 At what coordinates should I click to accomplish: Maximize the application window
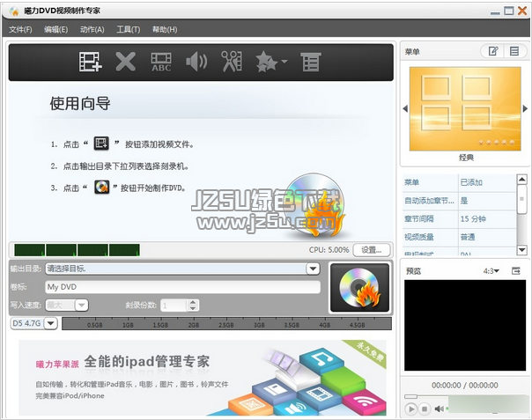pyautogui.click(x=508, y=11)
